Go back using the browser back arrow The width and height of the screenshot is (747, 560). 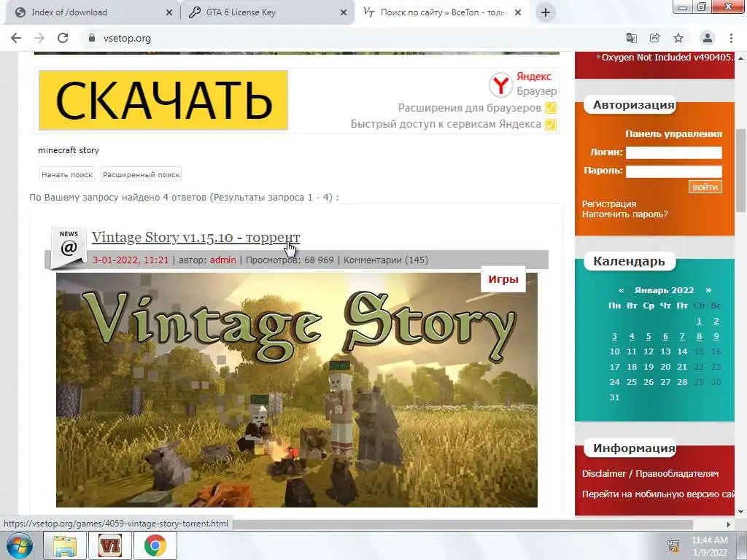[x=16, y=38]
